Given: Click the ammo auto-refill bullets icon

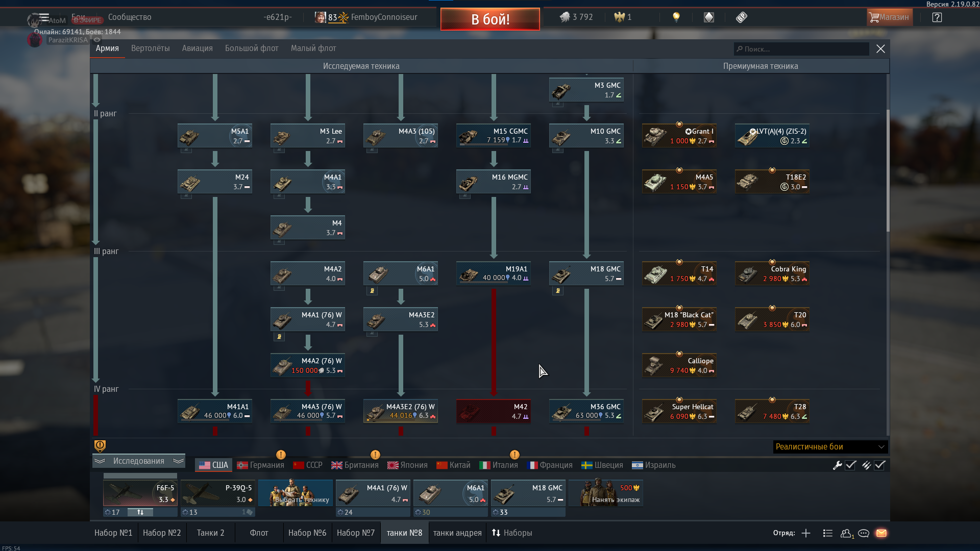Looking at the screenshot, I should tap(867, 465).
